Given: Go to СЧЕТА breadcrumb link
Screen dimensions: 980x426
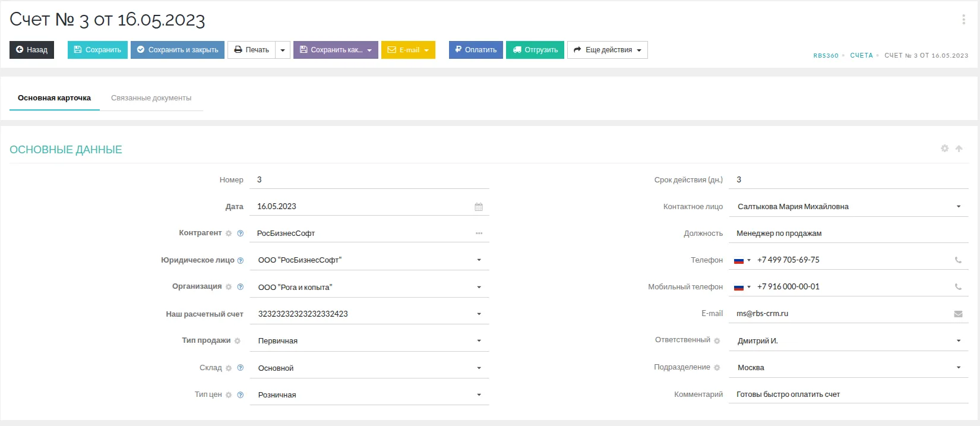Looking at the screenshot, I should coord(861,55).
